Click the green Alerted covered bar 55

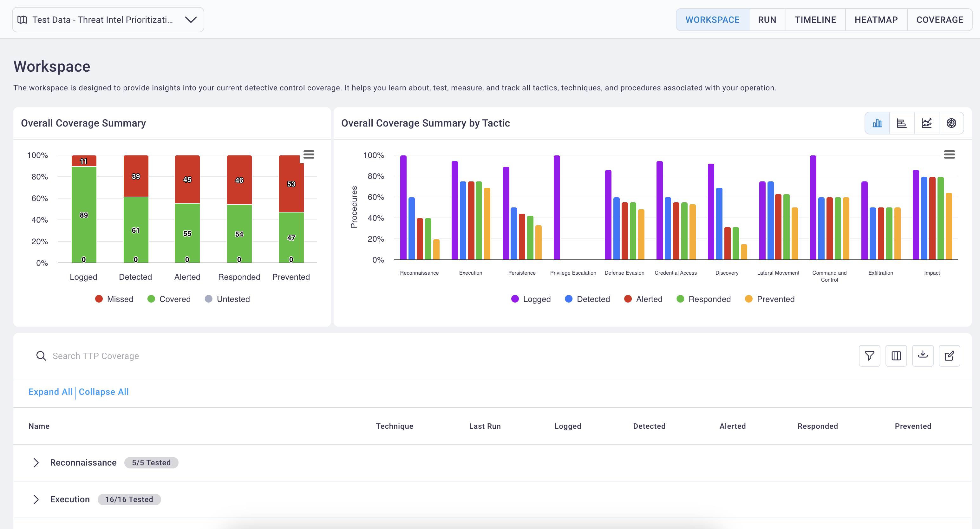[187, 233]
